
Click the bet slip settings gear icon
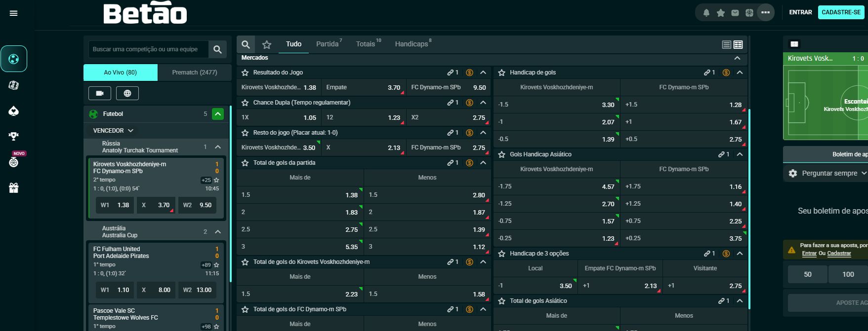point(793,173)
